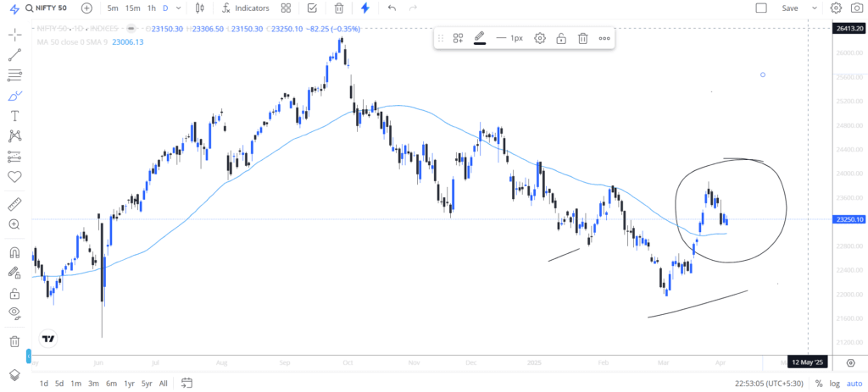Select the crosshair cursor tool

(x=15, y=35)
